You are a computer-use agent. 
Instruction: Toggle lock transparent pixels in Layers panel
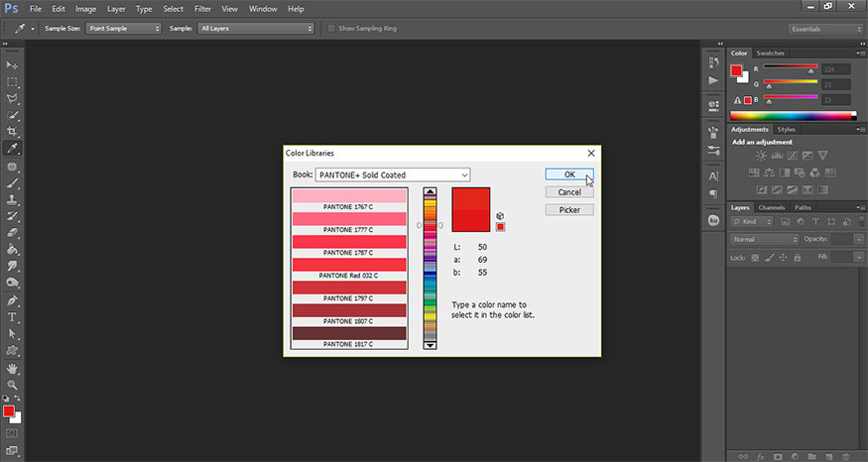tap(755, 258)
